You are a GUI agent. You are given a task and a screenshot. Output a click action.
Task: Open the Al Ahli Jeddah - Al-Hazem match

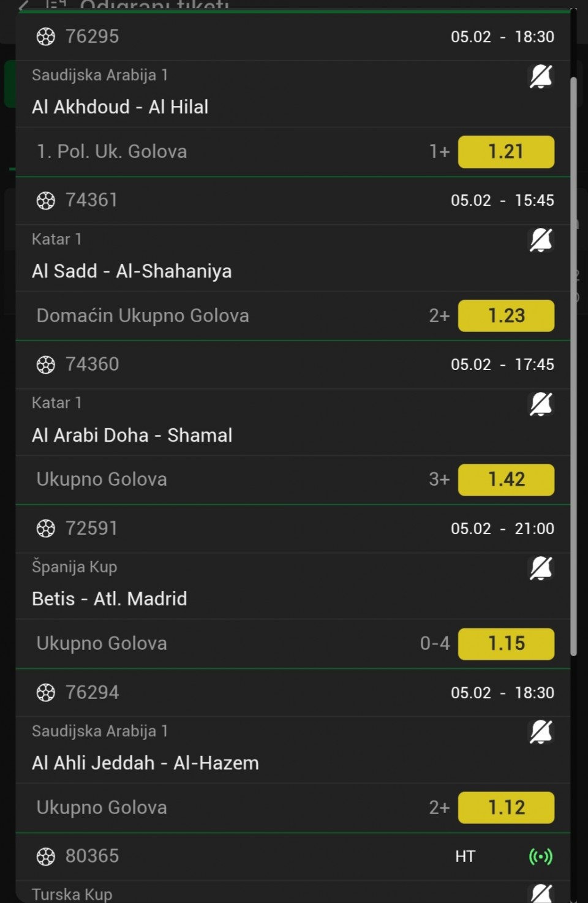point(145,763)
